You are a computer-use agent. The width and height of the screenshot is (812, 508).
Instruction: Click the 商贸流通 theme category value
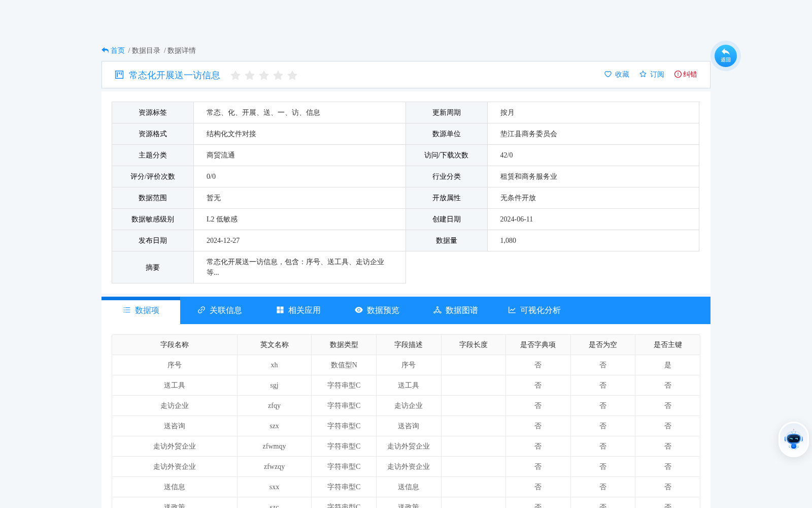click(221, 155)
